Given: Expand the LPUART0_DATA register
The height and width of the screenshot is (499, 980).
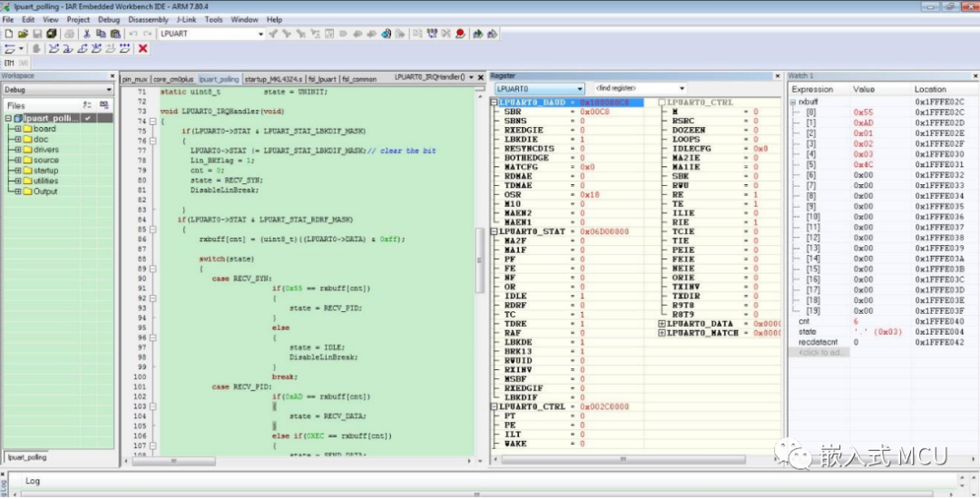Looking at the screenshot, I should (x=661, y=324).
